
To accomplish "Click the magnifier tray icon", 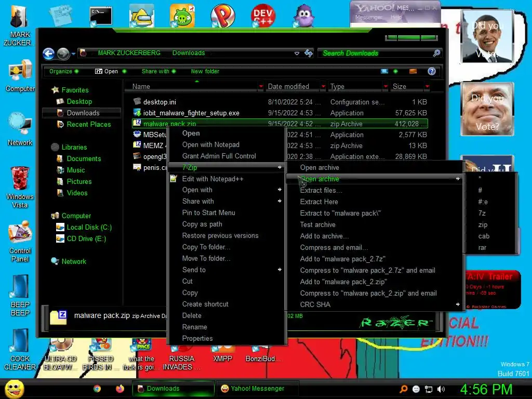I will click(x=404, y=389).
